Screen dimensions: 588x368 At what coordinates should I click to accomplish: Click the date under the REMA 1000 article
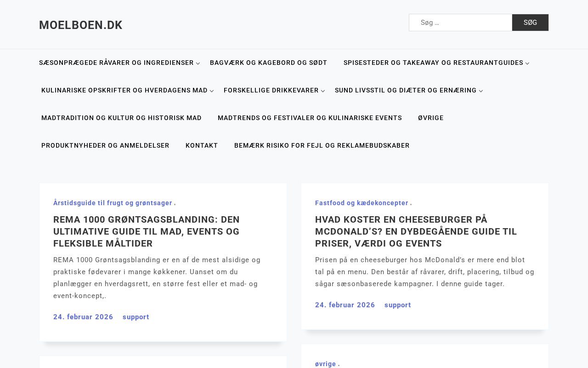pos(83,317)
